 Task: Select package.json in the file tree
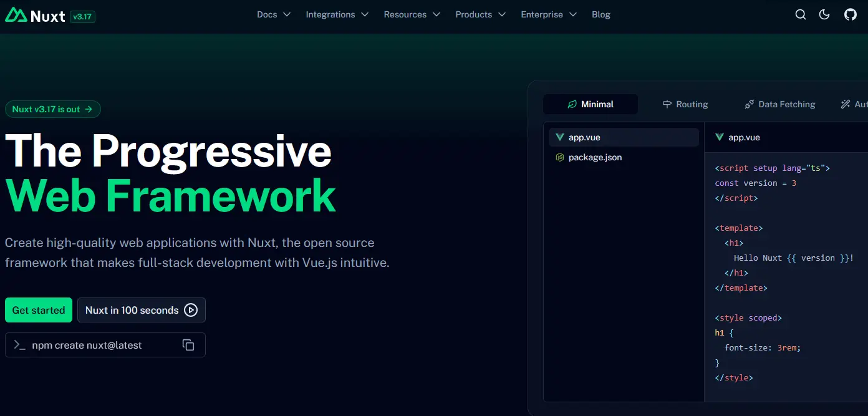tap(624, 157)
